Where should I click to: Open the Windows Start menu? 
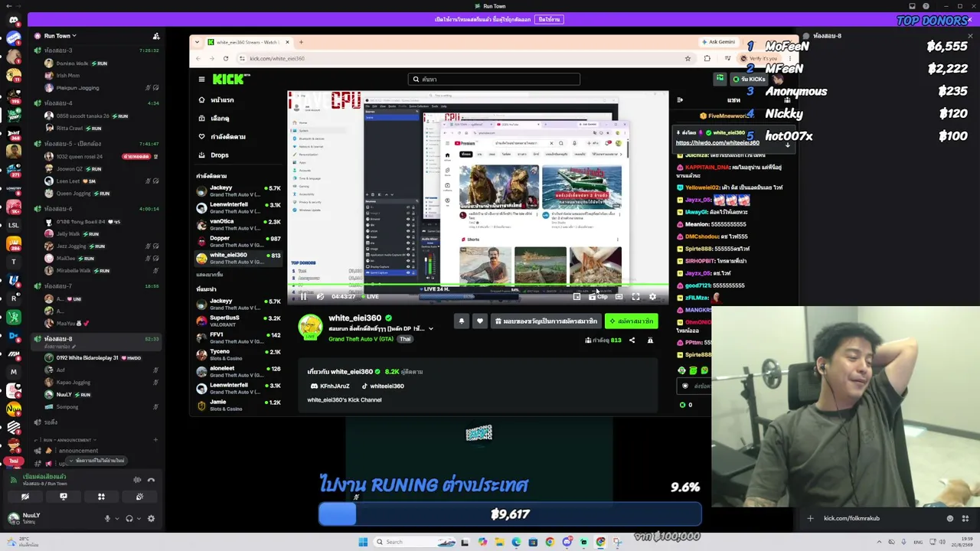coord(363,542)
